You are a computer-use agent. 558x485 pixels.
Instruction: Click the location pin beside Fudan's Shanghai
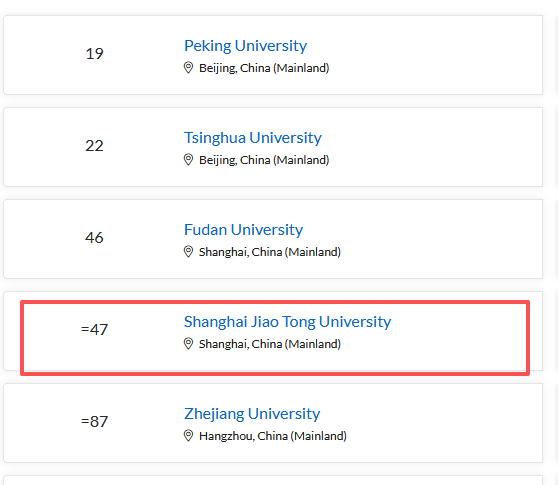pyautogui.click(x=188, y=252)
